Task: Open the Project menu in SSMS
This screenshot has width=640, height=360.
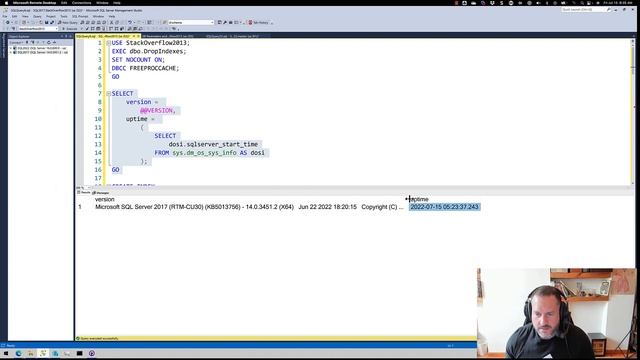Action: coord(51,16)
